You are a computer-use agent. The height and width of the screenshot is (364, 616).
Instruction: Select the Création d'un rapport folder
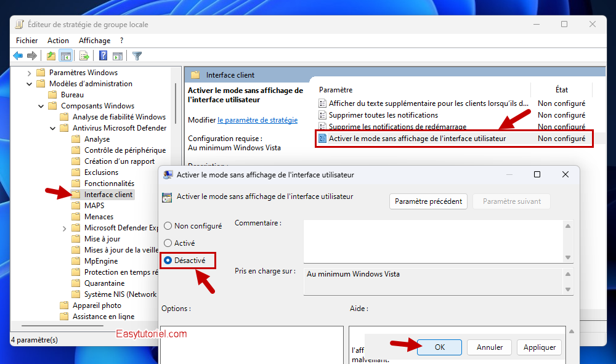pos(120,161)
